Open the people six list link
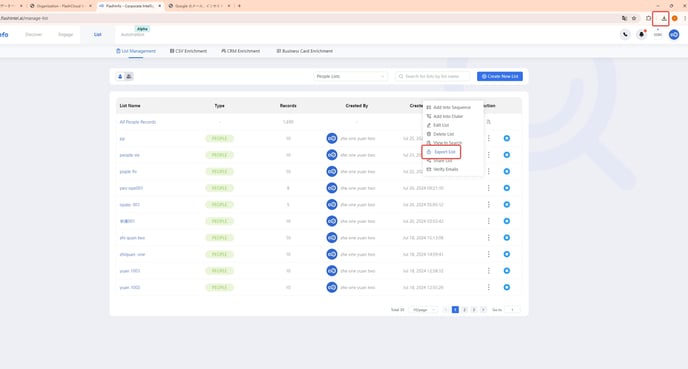Screen dimensions: 688x369 tap(129, 155)
